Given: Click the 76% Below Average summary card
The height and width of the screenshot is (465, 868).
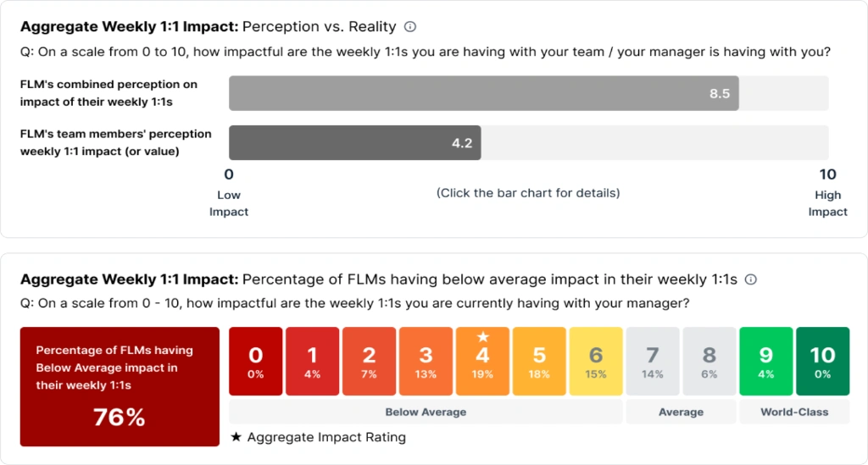Looking at the screenshot, I should point(120,386).
